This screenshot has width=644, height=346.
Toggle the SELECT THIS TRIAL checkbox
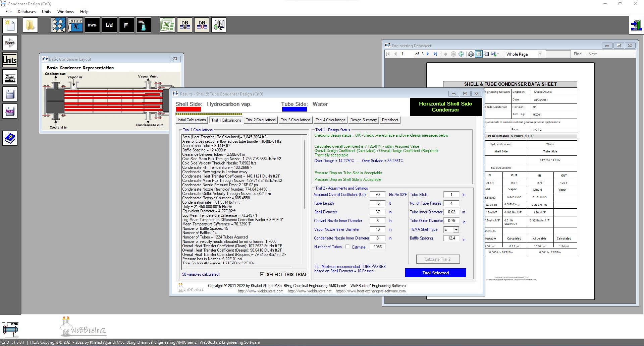[x=262, y=274]
